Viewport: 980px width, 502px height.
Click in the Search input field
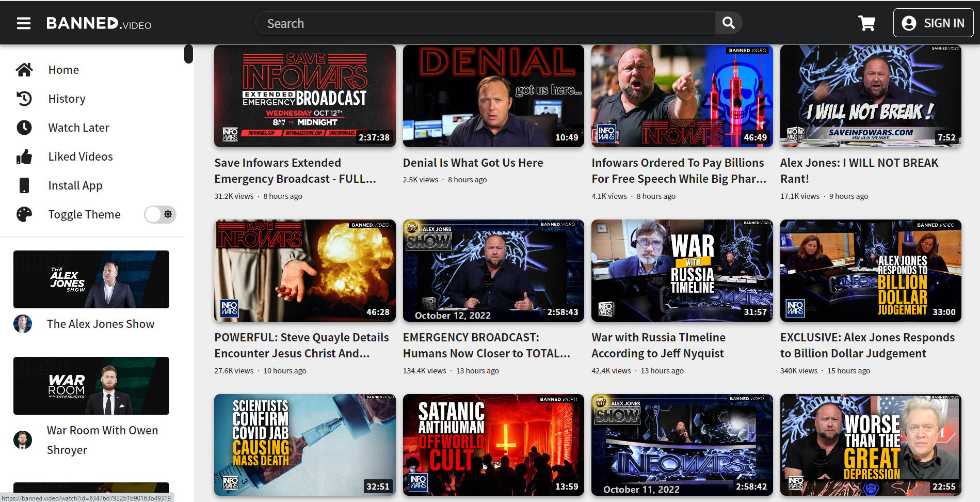pyautogui.click(x=485, y=23)
